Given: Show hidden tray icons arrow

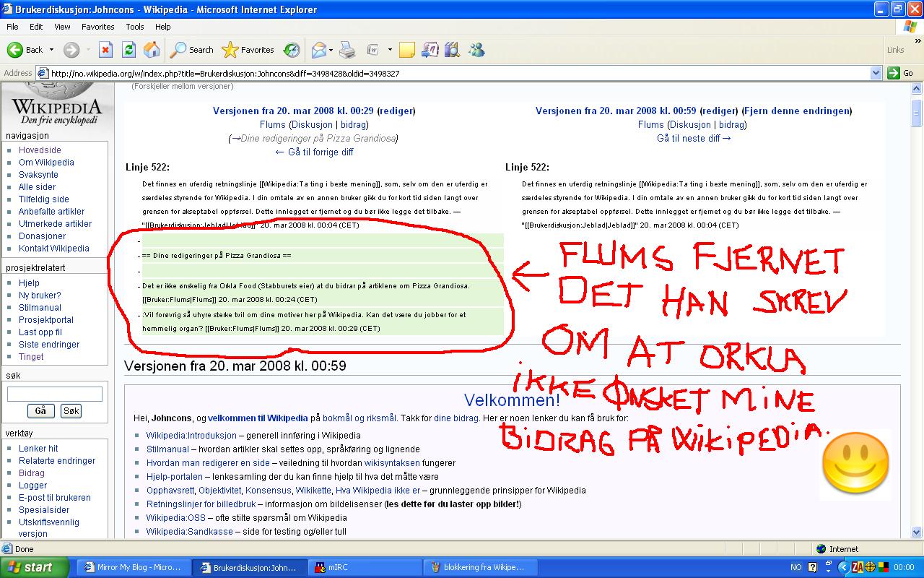Looking at the screenshot, I should (x=843, y=567).
